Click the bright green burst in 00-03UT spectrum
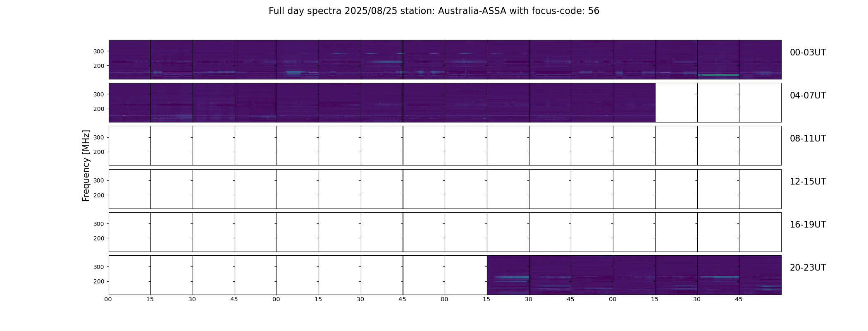Screen dimensions: 868x331 tap(718, 75)
